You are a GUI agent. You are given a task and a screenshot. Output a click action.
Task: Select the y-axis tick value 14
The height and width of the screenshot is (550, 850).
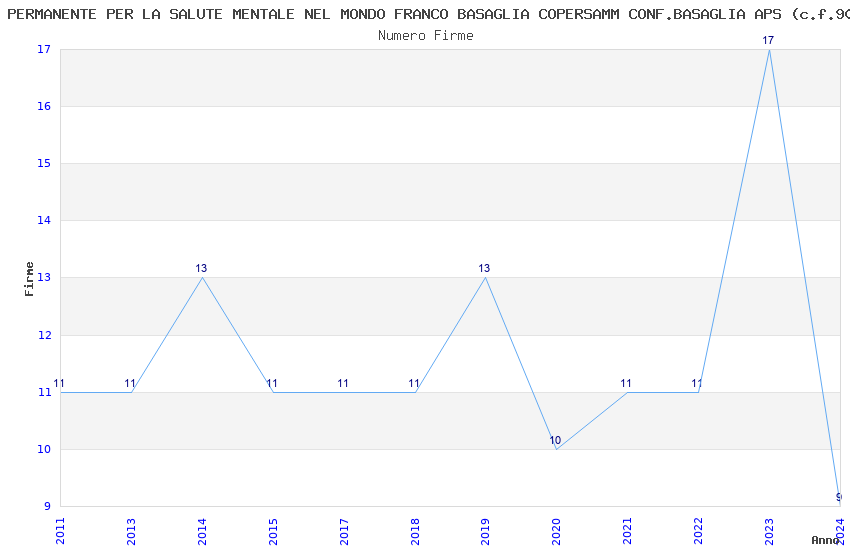click(44, 220)
